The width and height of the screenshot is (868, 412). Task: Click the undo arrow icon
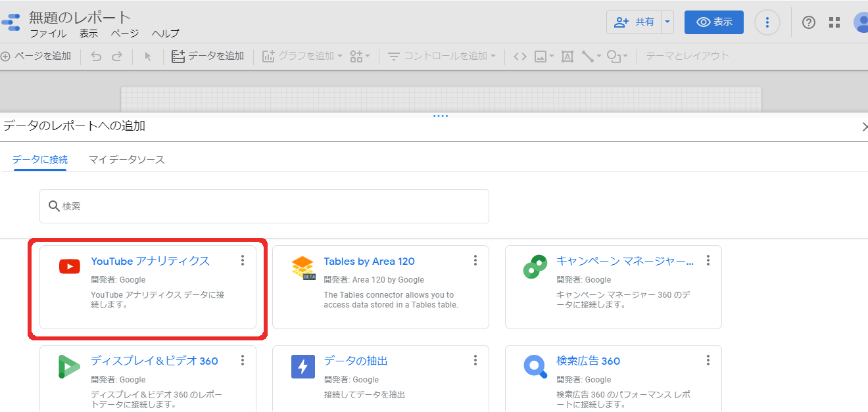96,57
